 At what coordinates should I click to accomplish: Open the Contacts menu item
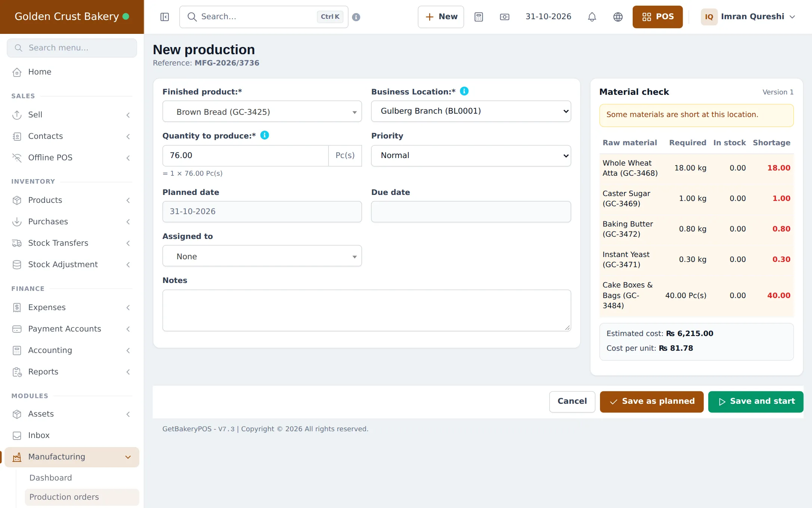click(x=71, y=136)
